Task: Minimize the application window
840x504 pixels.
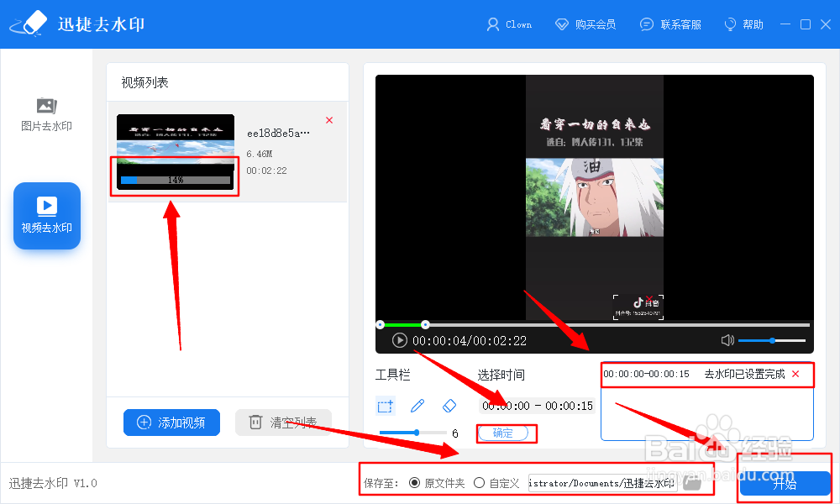Action: (x=785, y=24)
